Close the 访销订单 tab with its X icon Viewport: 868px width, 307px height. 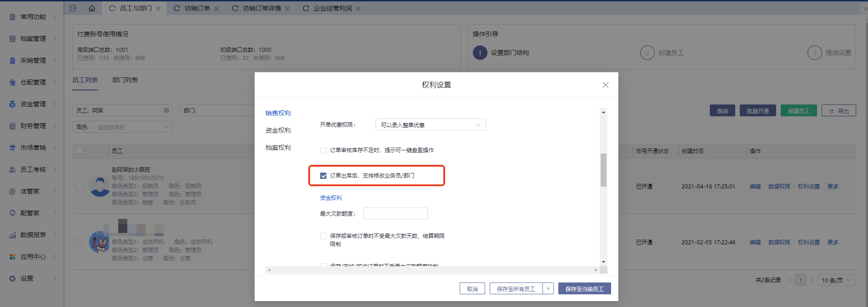216,9
